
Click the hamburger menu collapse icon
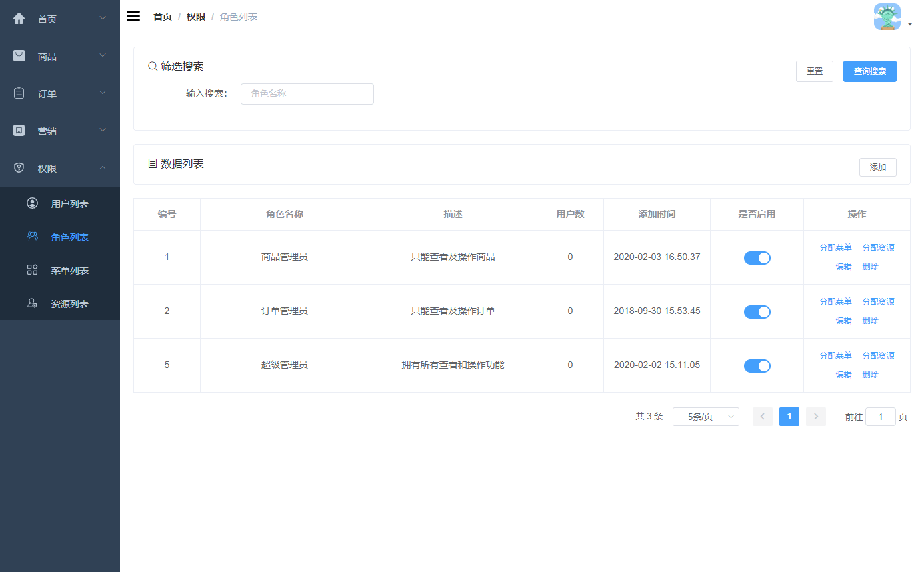[x=133, y=17]
